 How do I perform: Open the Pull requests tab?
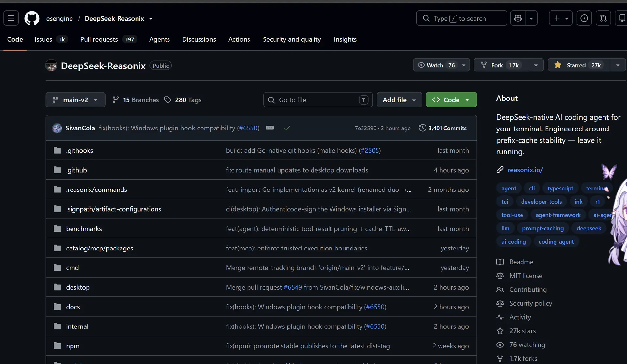tap(108, 39)
